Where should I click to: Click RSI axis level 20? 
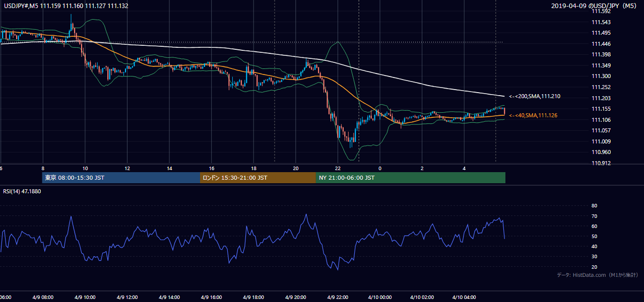[594, 267]
